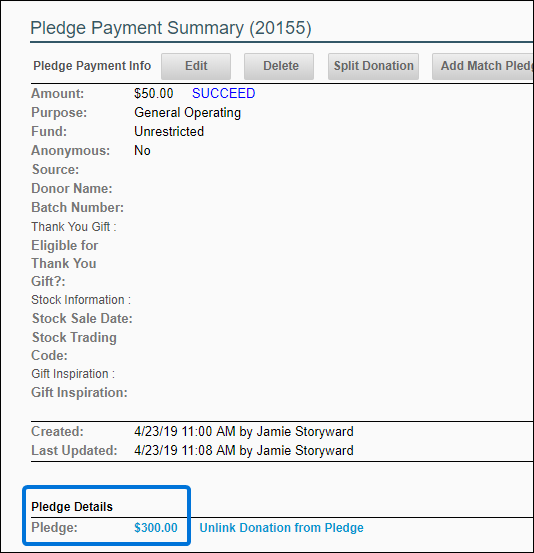
Task: Select the Add Match Pledge button
Action: [483, 66]
